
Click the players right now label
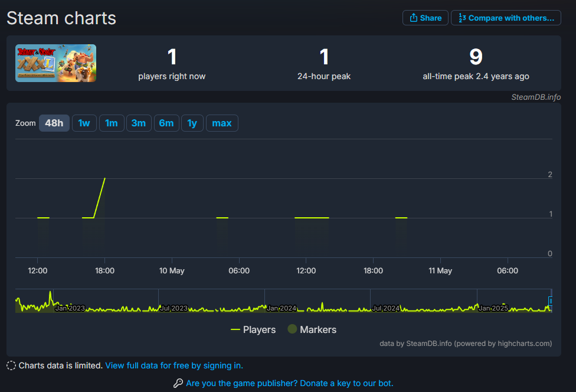[x=172, y=76]
